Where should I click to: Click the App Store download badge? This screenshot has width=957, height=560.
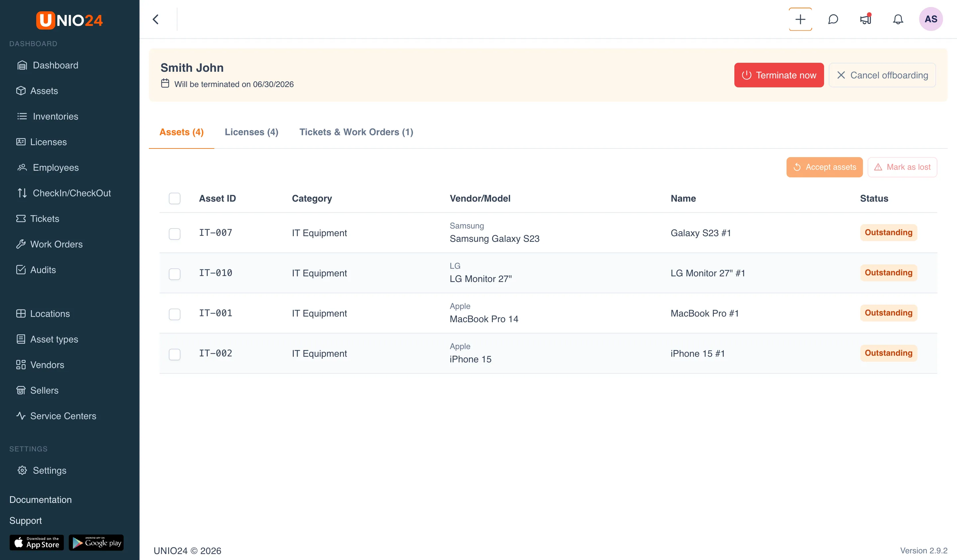[37, 542]
